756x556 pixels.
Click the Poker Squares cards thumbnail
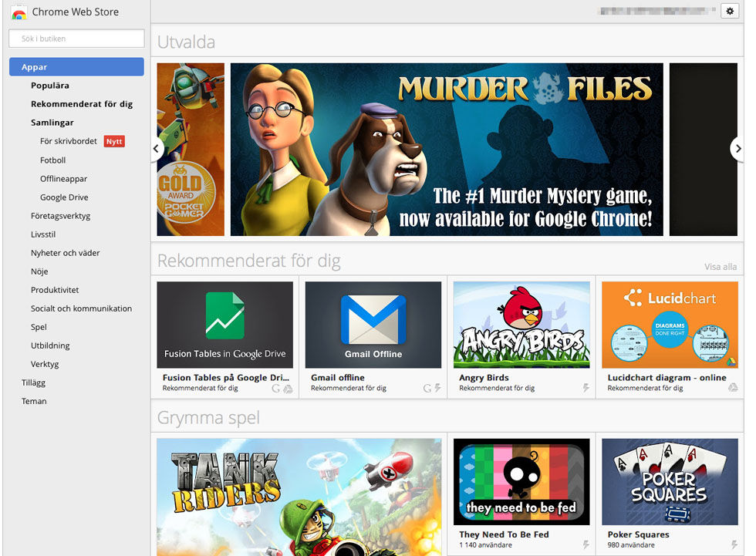click(670, 481)
